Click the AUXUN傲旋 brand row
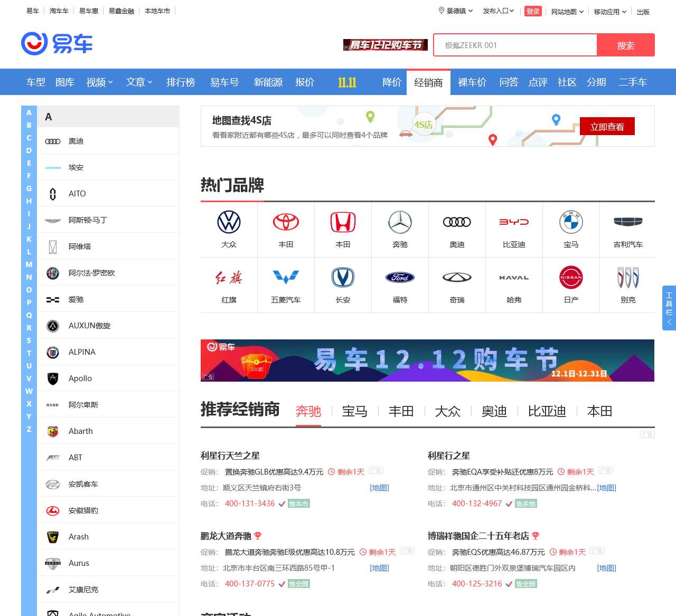Screen dimensions: 676x616 coord(108,325)
